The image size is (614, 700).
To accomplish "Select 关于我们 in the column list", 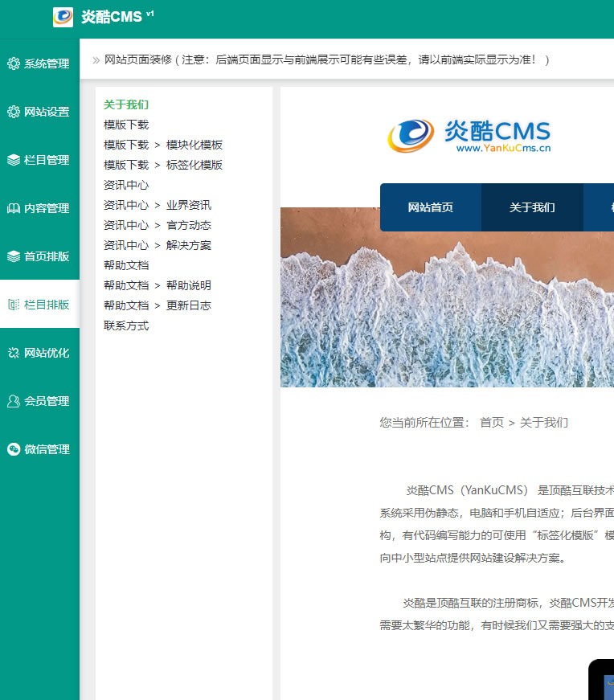I will (126, 104).
